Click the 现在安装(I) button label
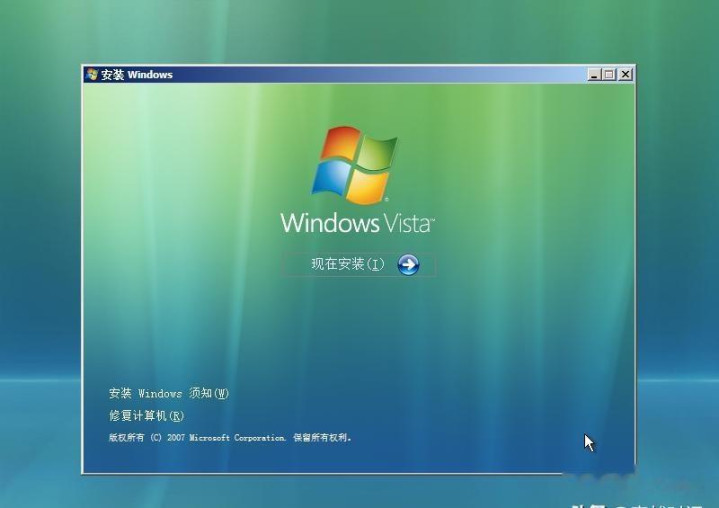Viewport: 719px width, 508px height. coord(348,265)
